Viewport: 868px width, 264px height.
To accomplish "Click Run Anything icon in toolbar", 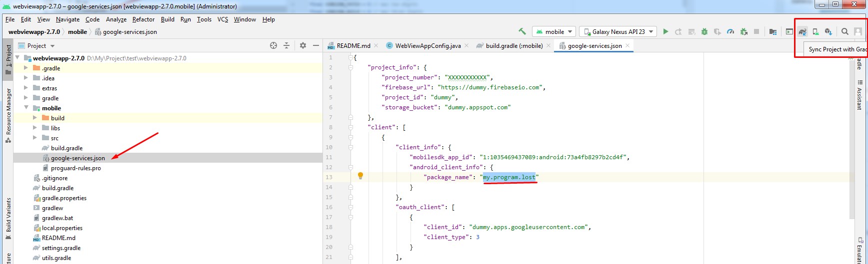I will tap(789, 32).
